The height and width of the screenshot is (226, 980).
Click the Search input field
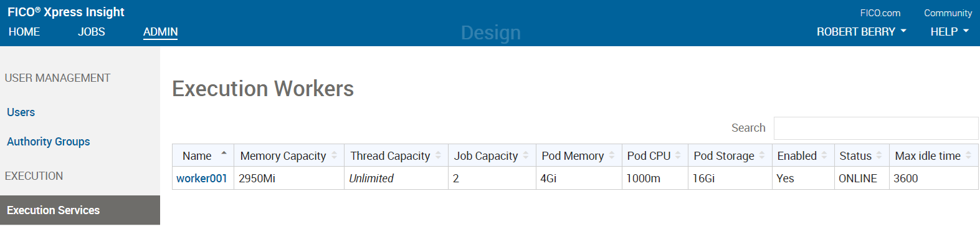pos(876,128)
